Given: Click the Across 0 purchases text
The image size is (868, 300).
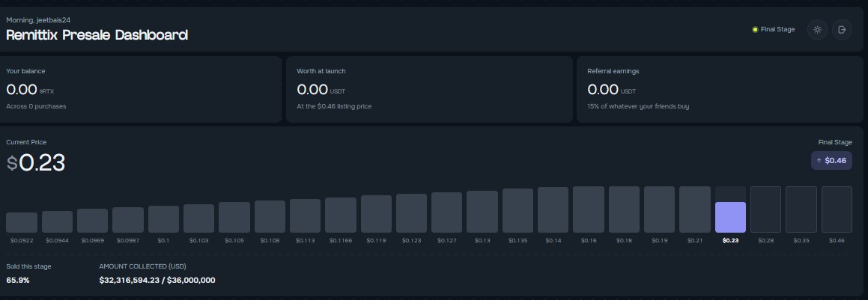Looking at the screenshot, I should coord(36,106).
